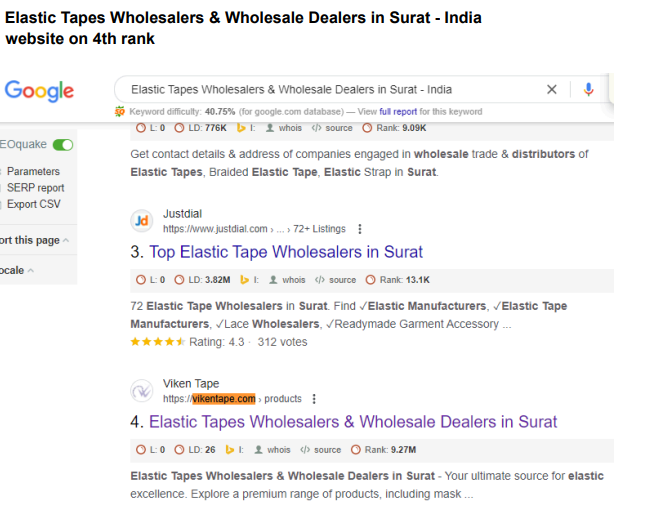The image size is (645, 524).
Task: Toggle the SEOquake switch off
Action: (63, 145)
